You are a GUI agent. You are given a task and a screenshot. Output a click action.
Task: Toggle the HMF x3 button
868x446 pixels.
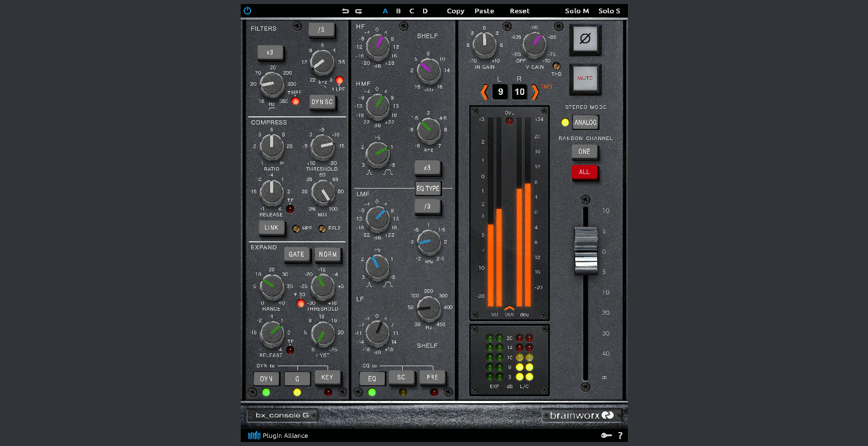(x=427, y=168)
